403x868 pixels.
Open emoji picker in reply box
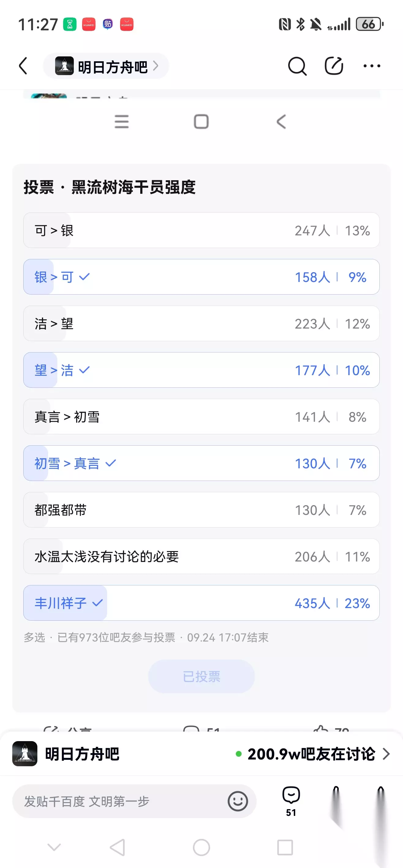point(238,801)
